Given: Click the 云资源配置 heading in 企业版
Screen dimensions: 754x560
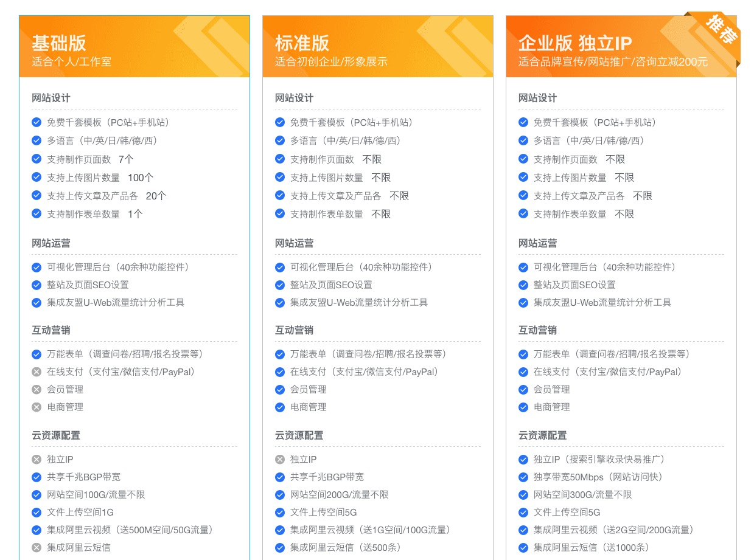Looking at the screenshot, I should 543,435.
